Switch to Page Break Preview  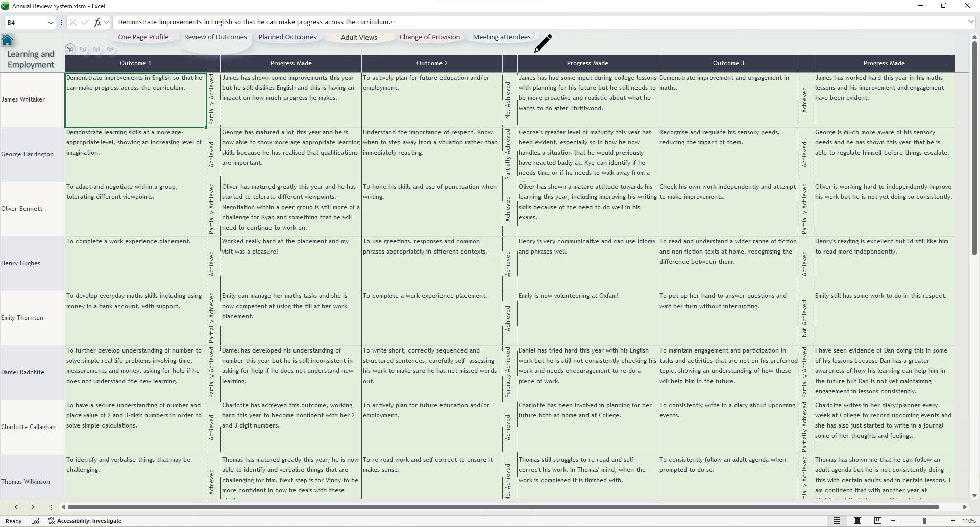[877, 521]
